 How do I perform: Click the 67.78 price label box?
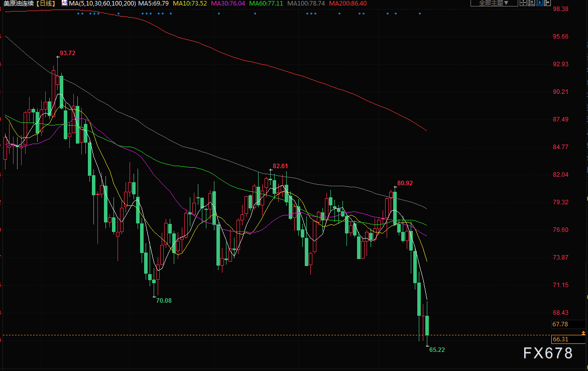pyautogui.click(x=560, y=324)
